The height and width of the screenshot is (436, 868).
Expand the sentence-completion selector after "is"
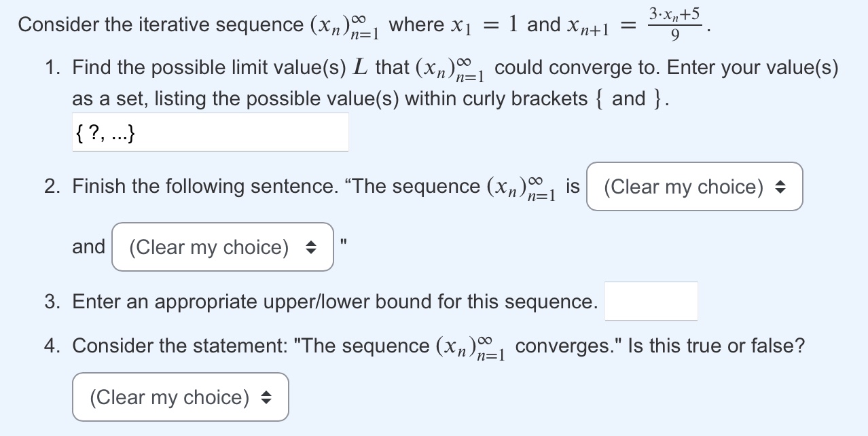(x=694, y=187)
